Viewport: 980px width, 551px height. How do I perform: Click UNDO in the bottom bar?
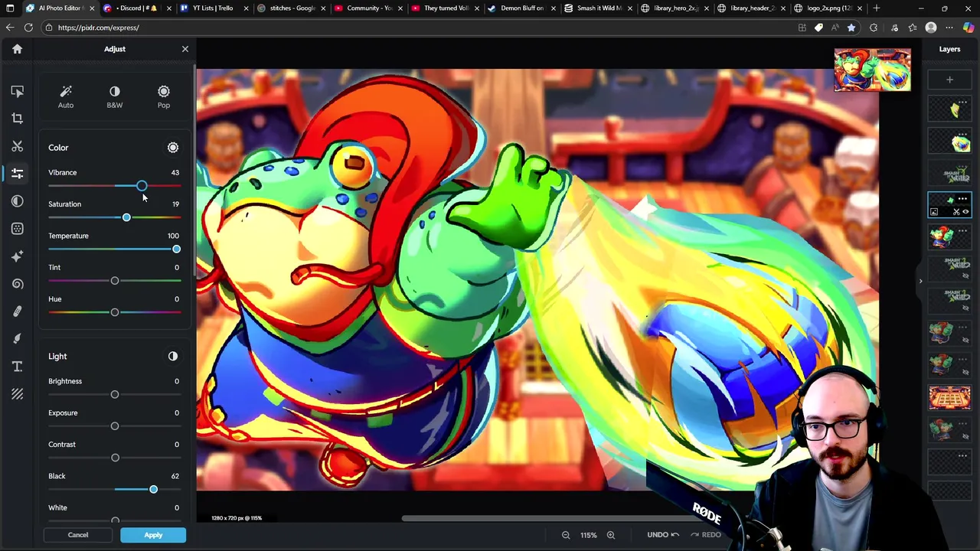click(663, 535)
